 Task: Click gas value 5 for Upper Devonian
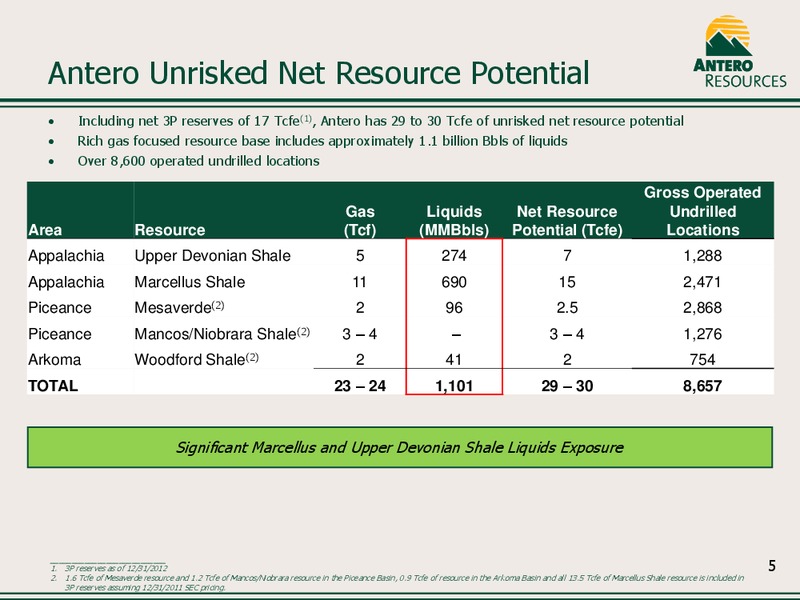point(360,256)
